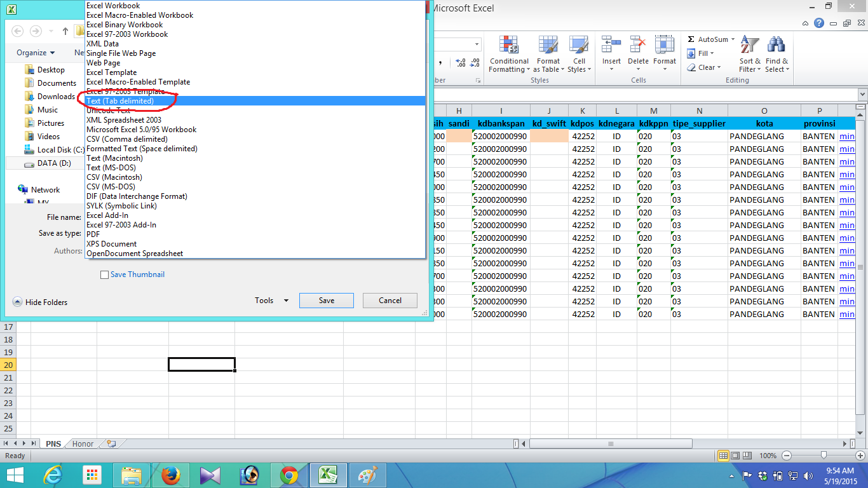Screen dimensions: 868x488
Task: Click column header O labeled kota
Action: tap(764, 111)
